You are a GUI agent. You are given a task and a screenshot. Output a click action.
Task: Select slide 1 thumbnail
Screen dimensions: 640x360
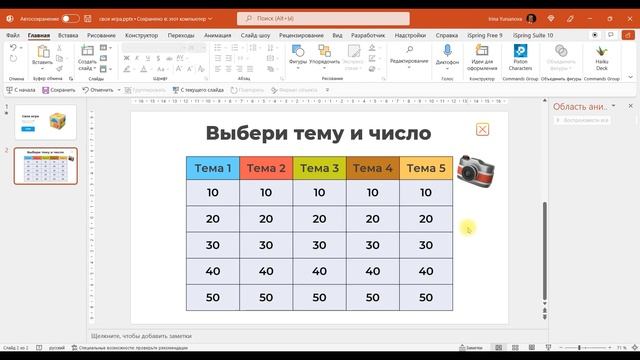point(45,122)
